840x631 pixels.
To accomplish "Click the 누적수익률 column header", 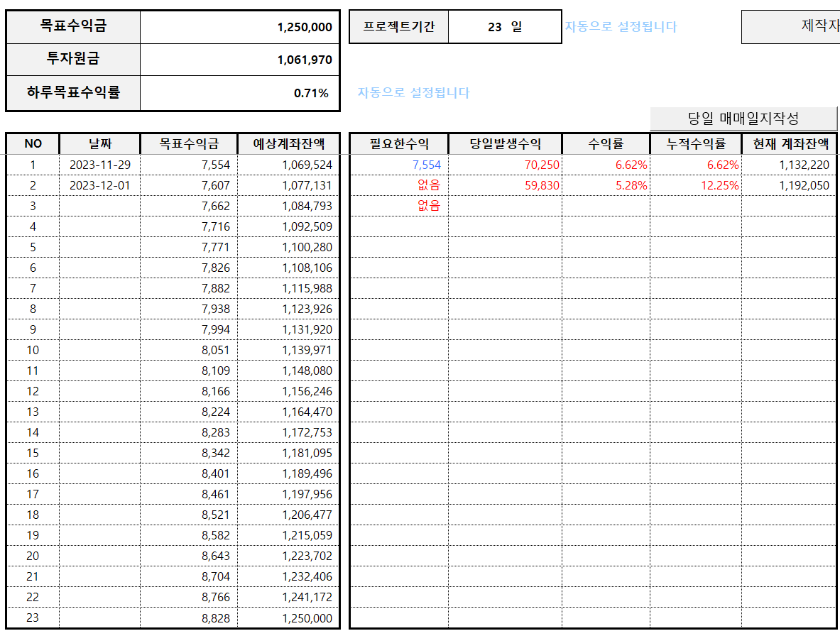I will (695, 144).
